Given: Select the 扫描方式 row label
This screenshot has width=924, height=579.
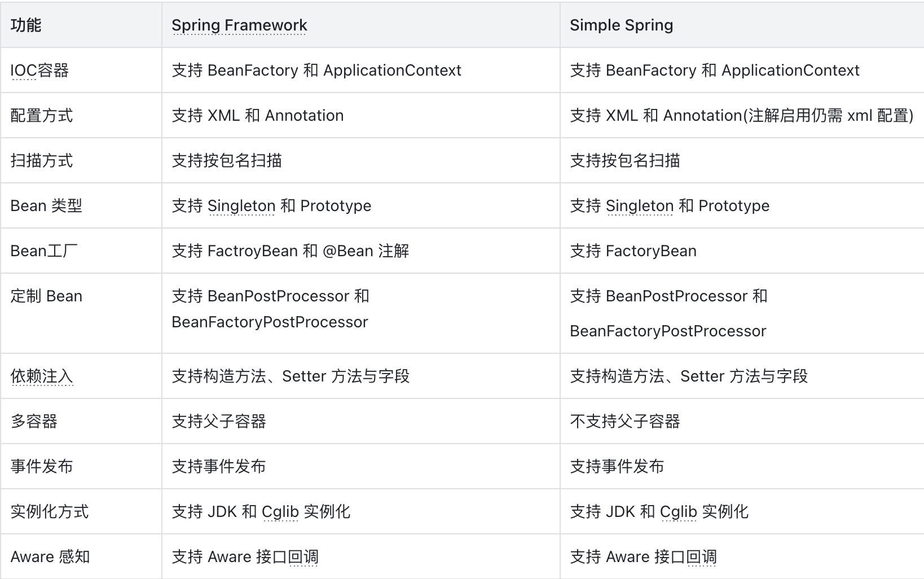Looking at the screenshot, I should tap(42, 161).
